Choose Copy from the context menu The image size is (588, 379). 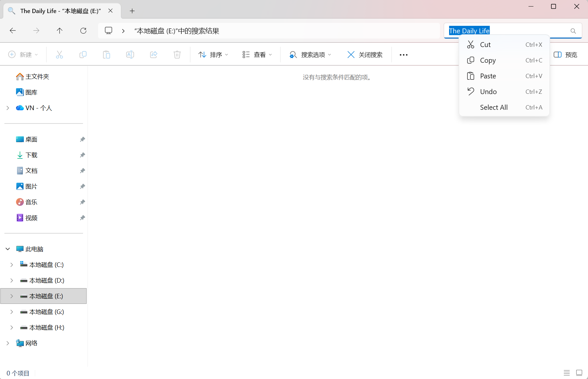[504, 60]
